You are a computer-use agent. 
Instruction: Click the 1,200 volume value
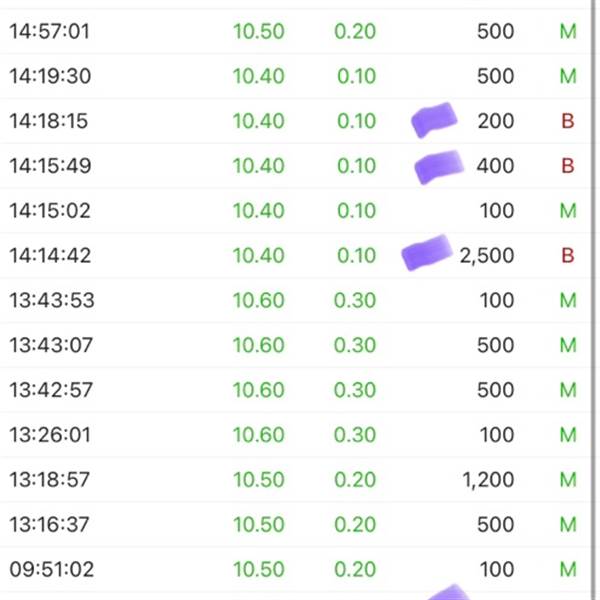click(x=488, y=480)
